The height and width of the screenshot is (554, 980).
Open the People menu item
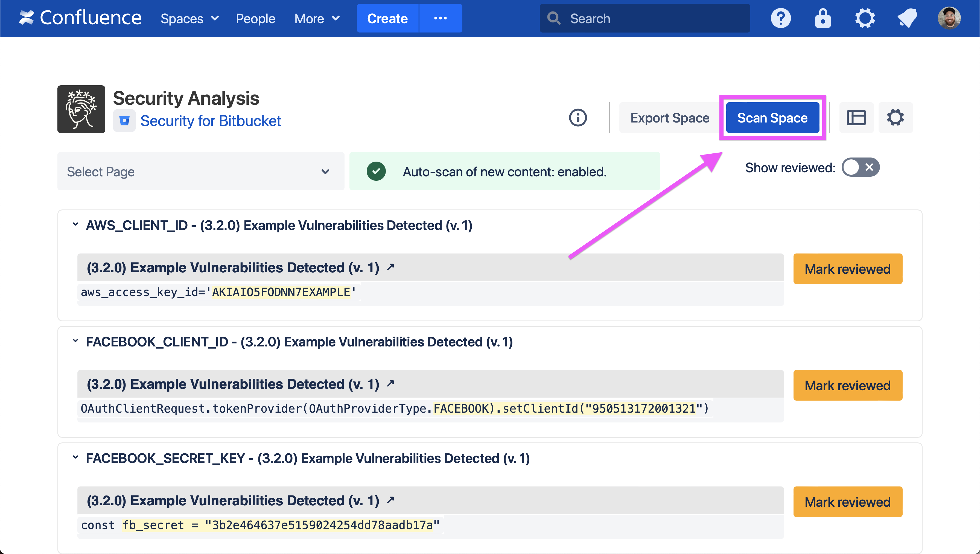[x=255, y=18]
